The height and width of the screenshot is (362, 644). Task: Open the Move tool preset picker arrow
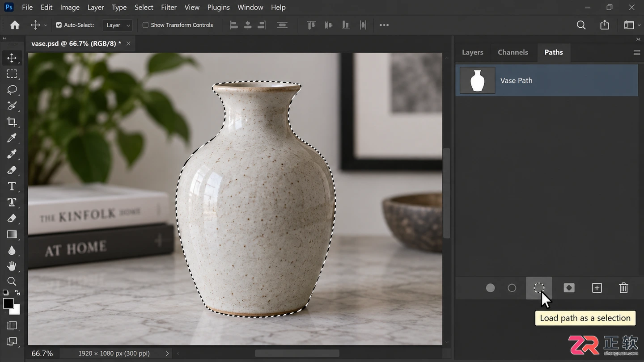45,25
